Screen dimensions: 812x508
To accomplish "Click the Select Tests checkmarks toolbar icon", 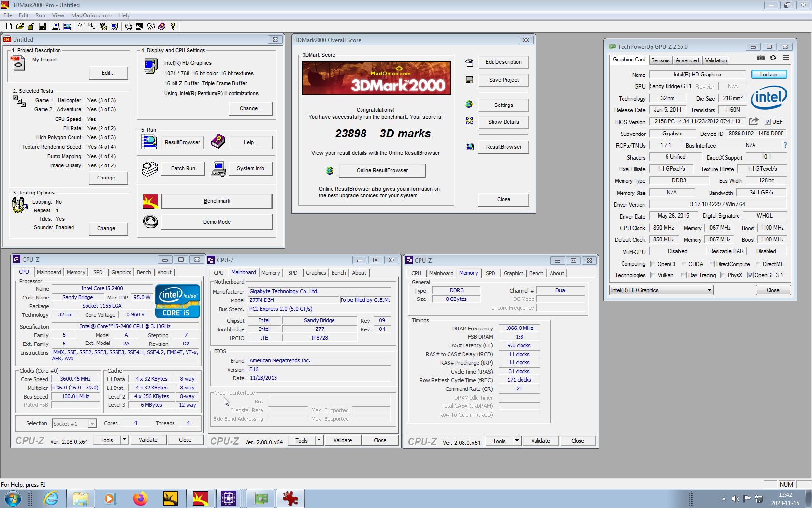I will [x=92, y=26].
